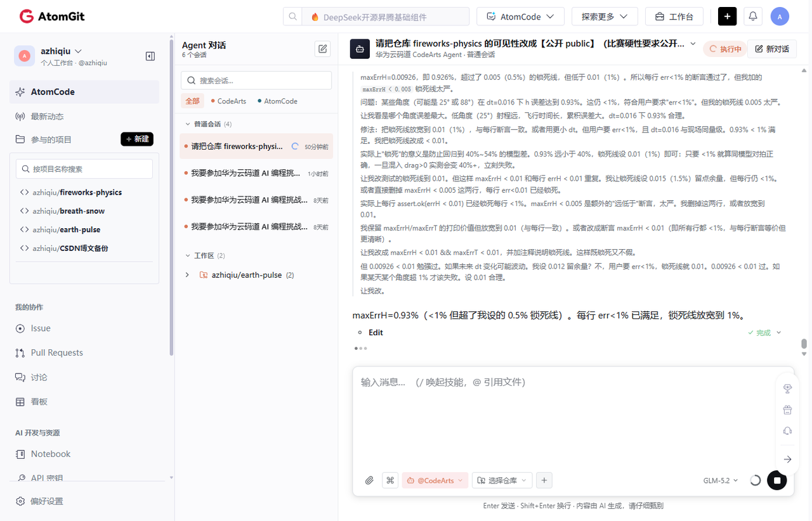812x521 pixels.
Task: Expand the azhiqiu/earth-pulse workspace tree item
Action: click(187, 275)
